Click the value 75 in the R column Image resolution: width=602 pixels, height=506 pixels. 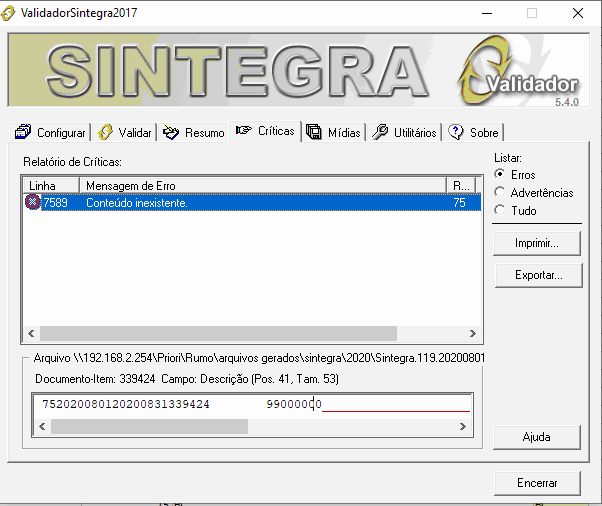coord(459,203)
